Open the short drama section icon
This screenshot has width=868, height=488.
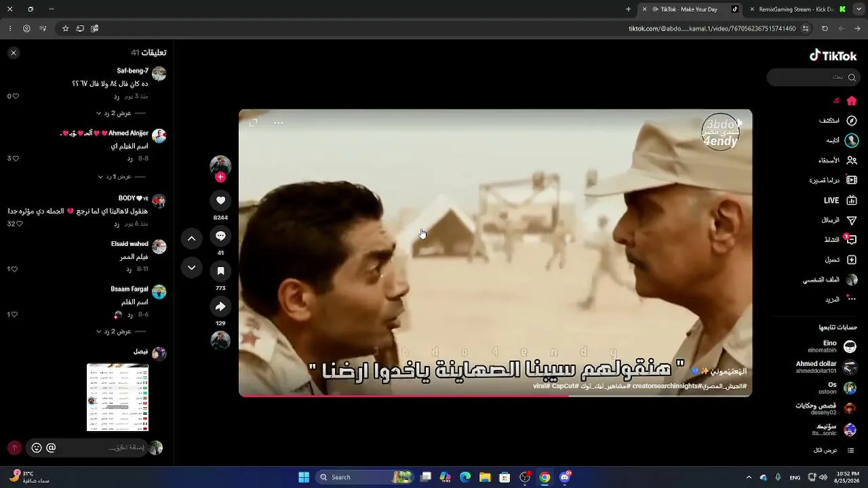point(852,180)
